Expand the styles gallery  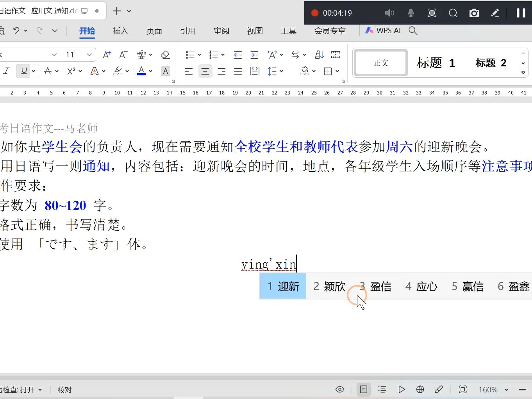(x=523, y=73)
